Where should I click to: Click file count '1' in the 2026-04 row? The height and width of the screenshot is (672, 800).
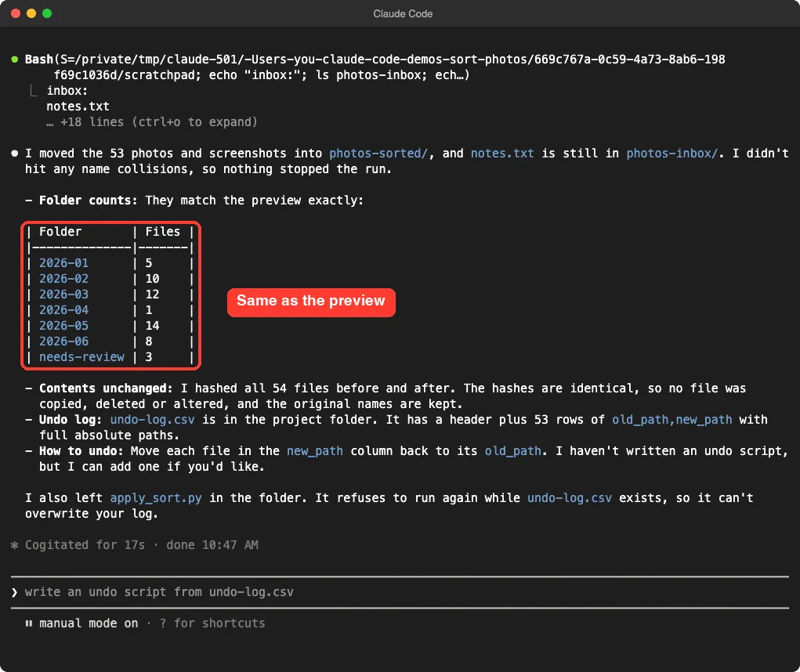[148, 310]
